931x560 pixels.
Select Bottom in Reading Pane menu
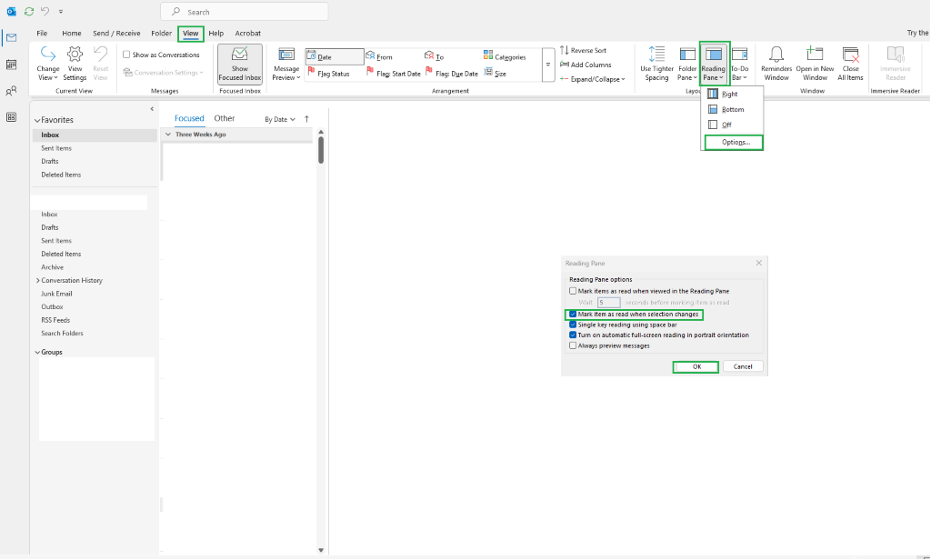pos(733,109)
